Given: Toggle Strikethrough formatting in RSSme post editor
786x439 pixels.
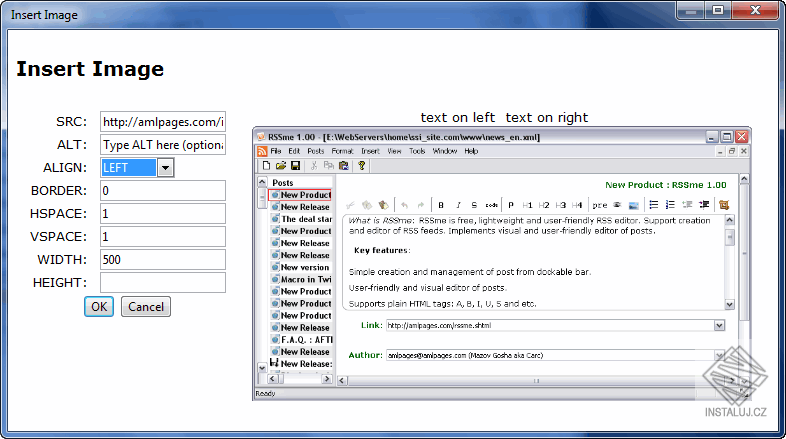Looking at the screenshot, I should pos(474,205).
